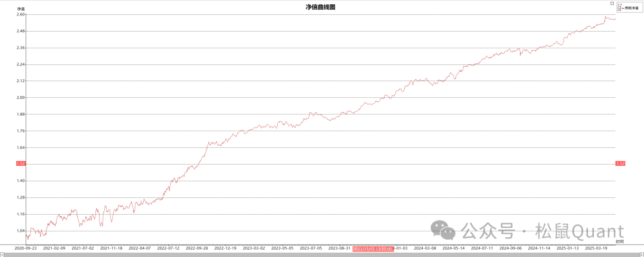Click the horizontal scrollbar track below the chart
Image resolution: width=644 pixels, height=257 pixels.
[322, 255]
